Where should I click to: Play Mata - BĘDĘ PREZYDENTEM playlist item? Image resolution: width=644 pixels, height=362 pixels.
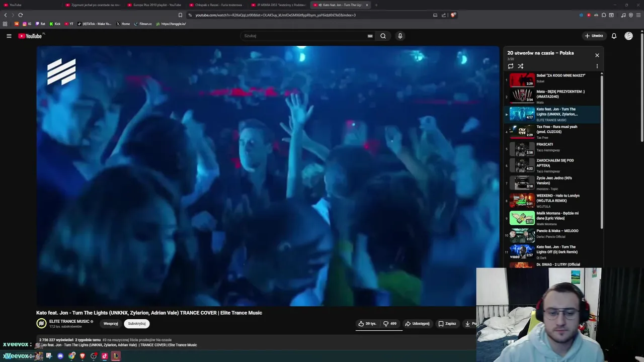tap(552, 97)
